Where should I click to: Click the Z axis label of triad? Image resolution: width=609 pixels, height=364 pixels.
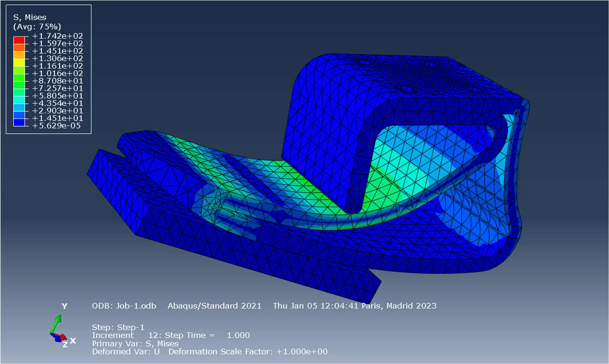point(65,345)
